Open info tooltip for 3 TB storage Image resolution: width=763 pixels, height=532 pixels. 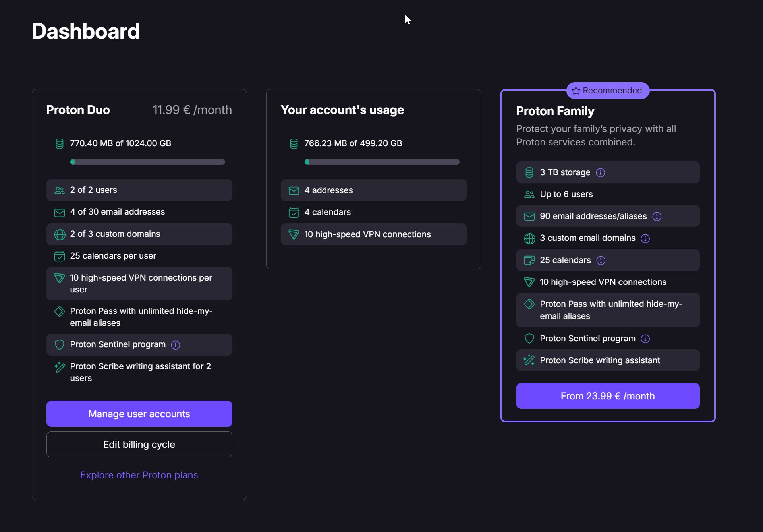point(601,172)
